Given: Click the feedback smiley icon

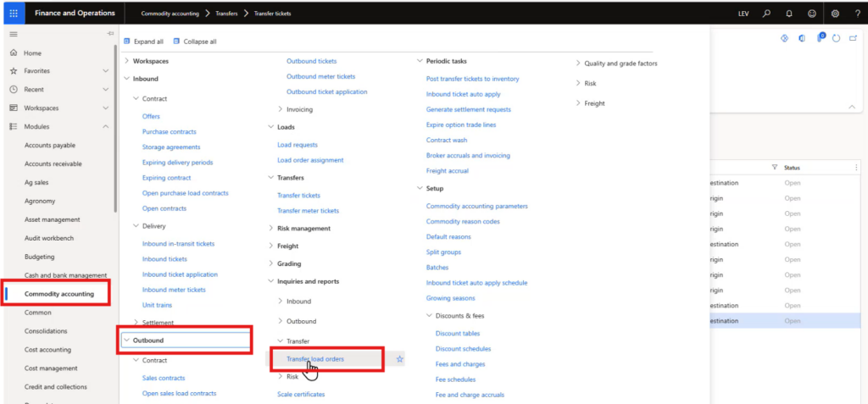Looking at the screenshot, I should pos(812,14).
